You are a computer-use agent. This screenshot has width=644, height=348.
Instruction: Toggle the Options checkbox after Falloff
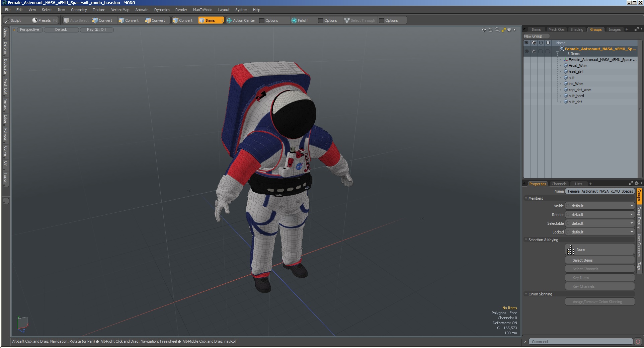click(x=321, y=20)
